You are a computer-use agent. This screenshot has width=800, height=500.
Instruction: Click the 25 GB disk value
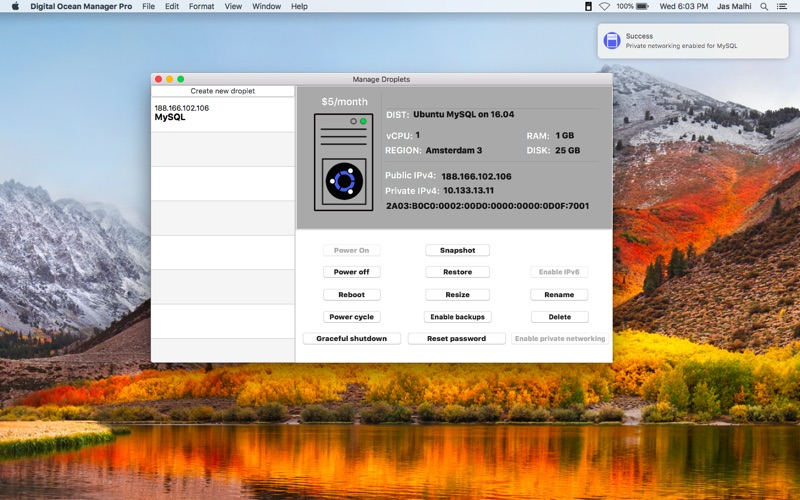[x=567, y=151]
